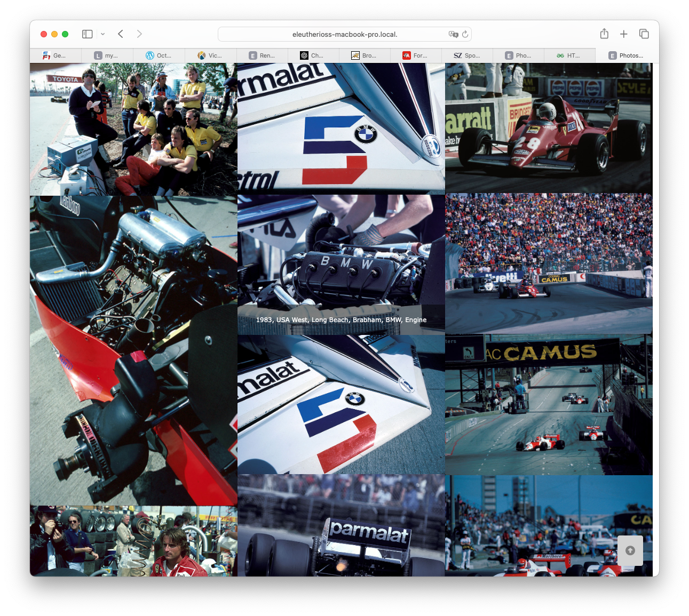
Task: Open the Share menu
Action: coord(604,34)
